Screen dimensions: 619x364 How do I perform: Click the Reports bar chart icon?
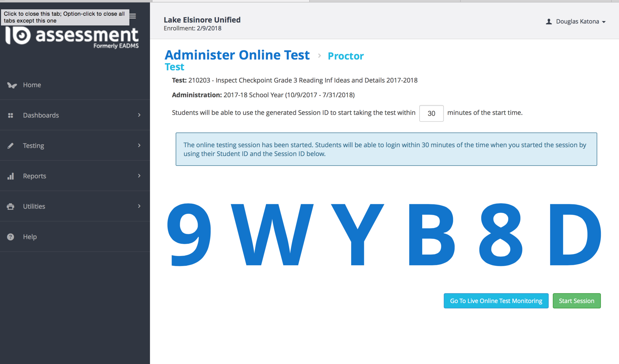tap(11, 176)
